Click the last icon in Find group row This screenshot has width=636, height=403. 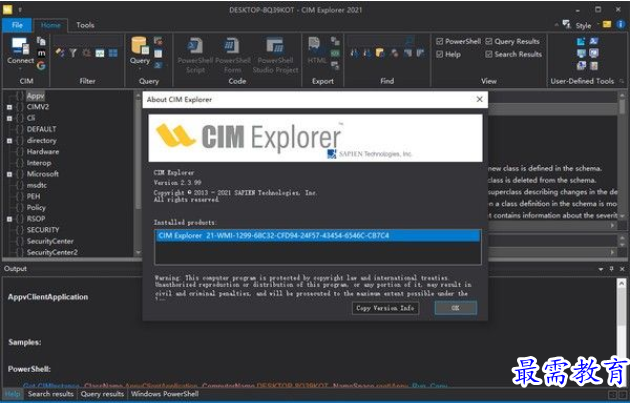point(421,53)
